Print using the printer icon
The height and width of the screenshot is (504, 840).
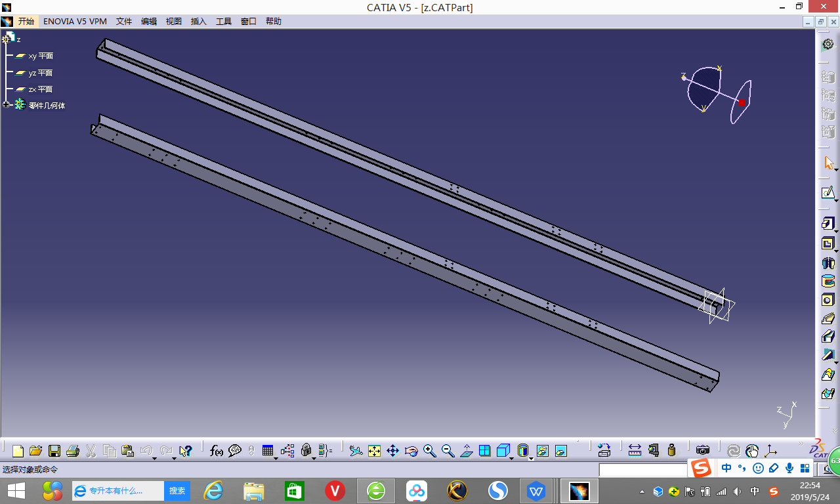[x=73, y=451]
